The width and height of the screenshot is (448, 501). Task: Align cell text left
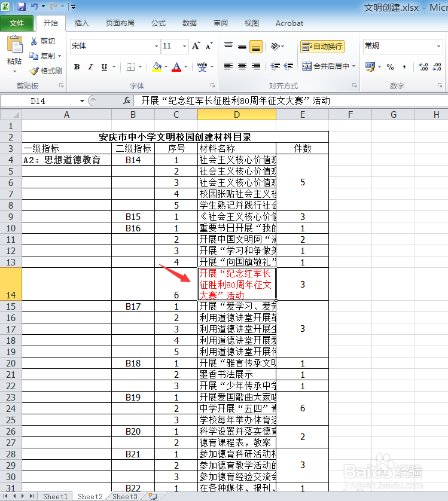[228, 66]
